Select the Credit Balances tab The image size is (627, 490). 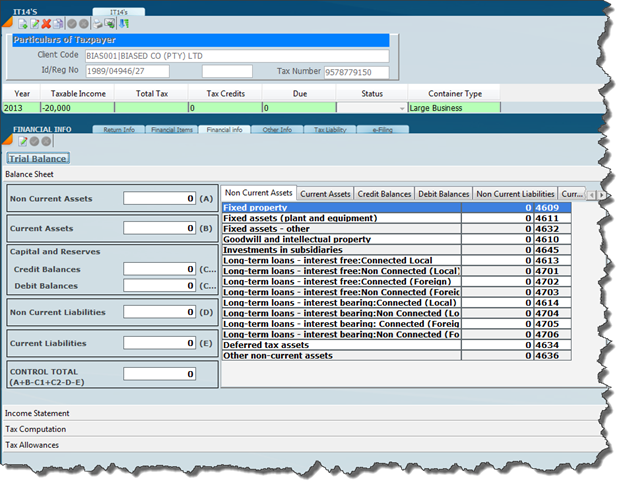[384, 193]
